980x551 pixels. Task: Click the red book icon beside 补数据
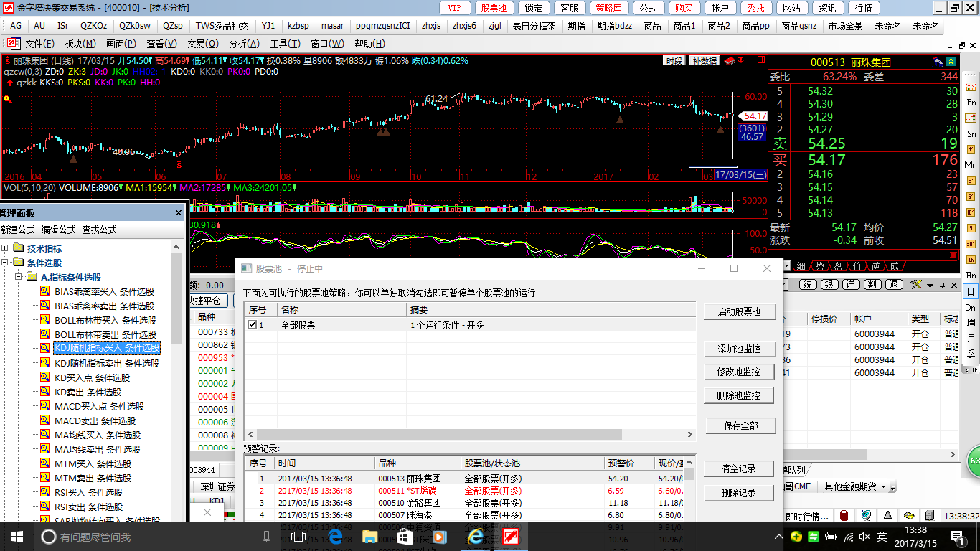pos(730,61)
